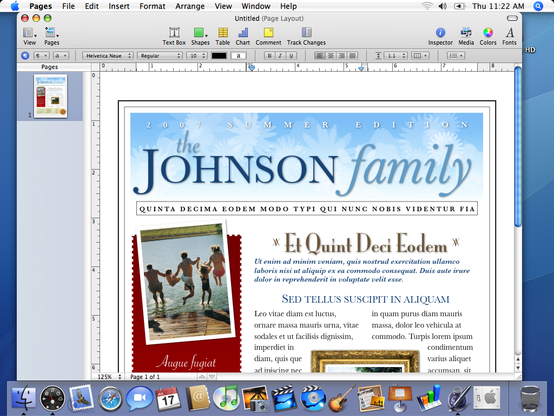The width and height of the screenshot is (554, 416).
Task: Click the Thu 11:22 AM clock
Action: tap(498, 6)
